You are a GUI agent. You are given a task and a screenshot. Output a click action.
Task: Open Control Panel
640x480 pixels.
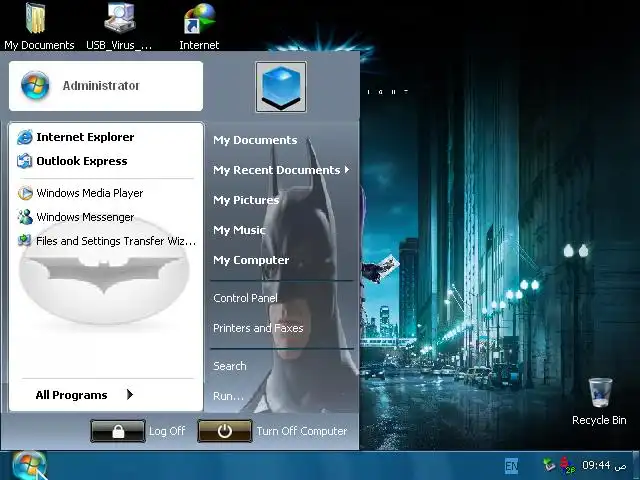[x=245, y=298]
